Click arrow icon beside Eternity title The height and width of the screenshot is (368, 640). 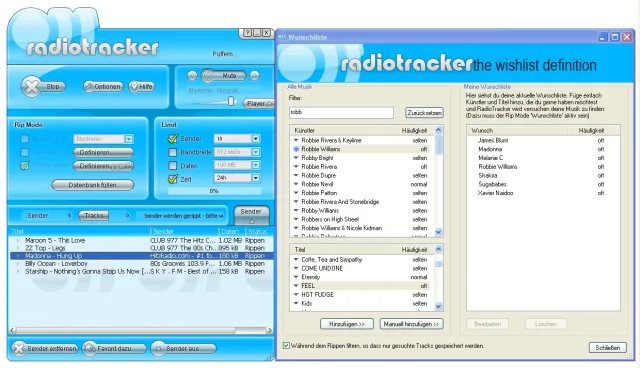pos(296,277)
